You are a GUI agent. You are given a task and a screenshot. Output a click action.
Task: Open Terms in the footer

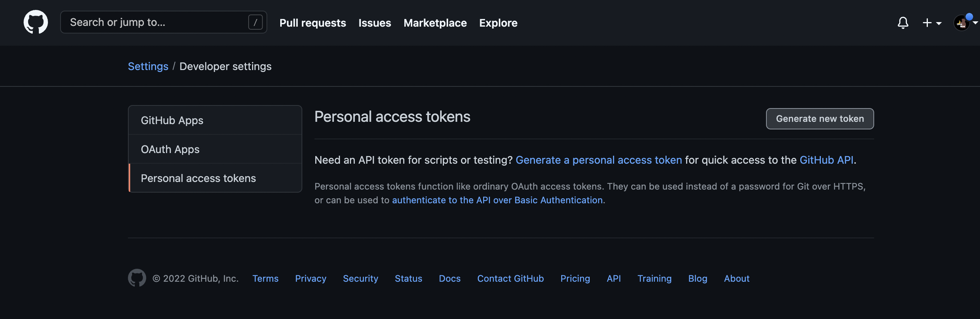click(x=265, y=279)
